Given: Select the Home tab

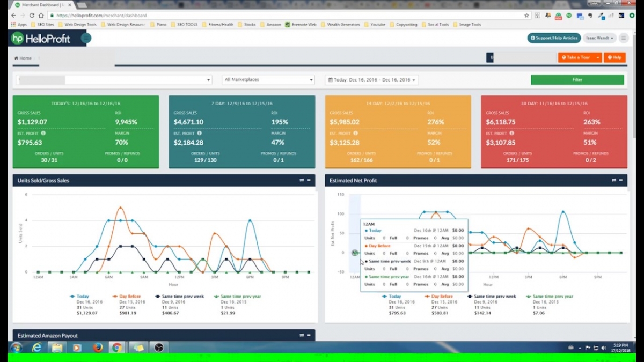Looking at the screenshot, I should pos(23,58).
